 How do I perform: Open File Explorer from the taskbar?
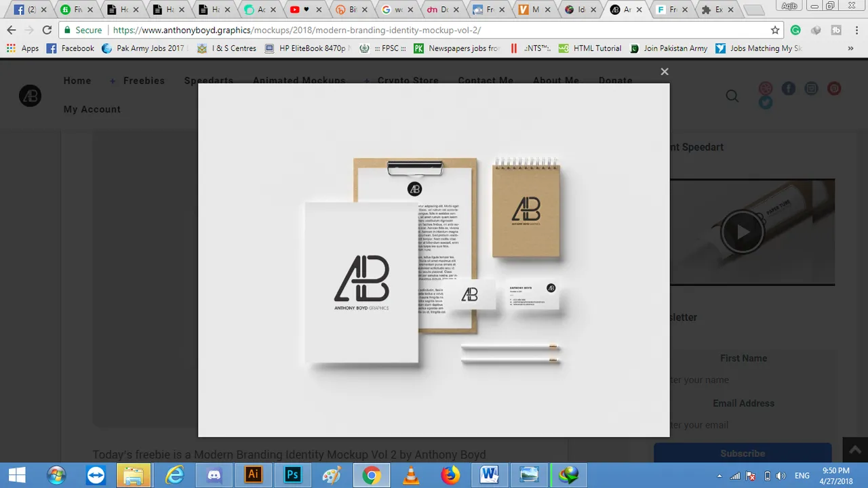pos(134,475)
